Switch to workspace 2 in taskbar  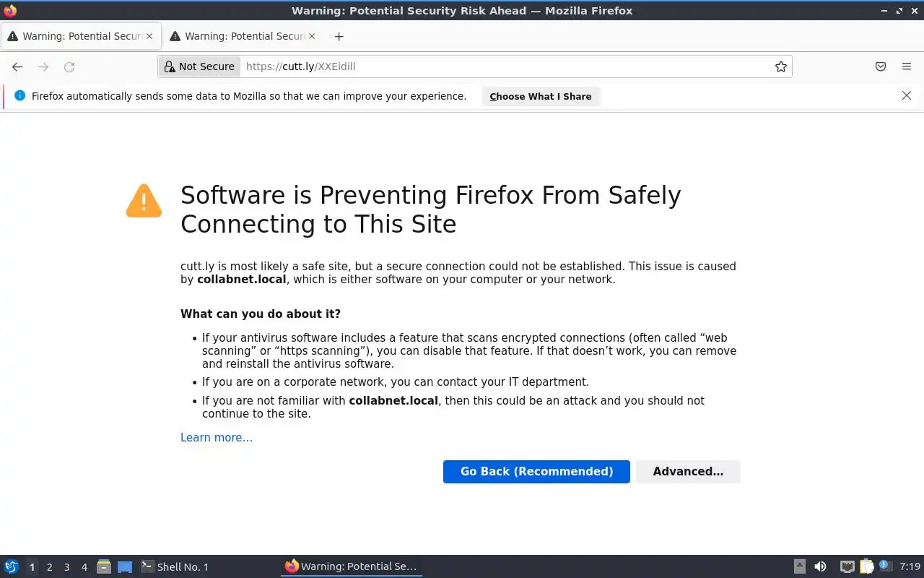pyautogui.click(x=49, y=567)
